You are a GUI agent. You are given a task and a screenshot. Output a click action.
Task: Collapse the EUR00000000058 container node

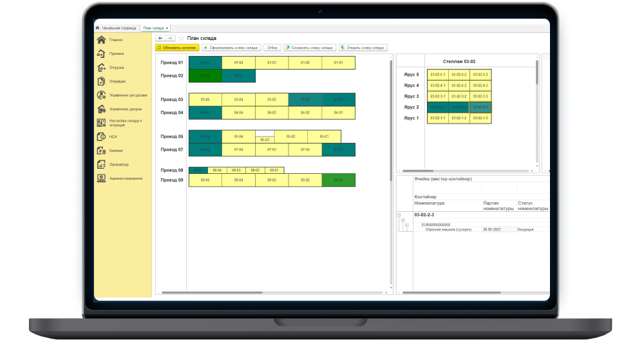tap(407, 225)
